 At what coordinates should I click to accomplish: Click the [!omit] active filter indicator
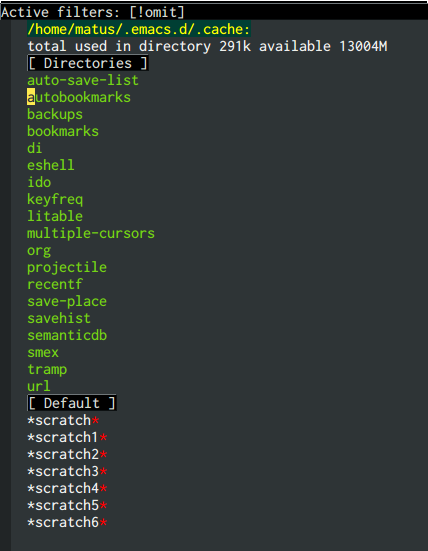click(157, 12)
